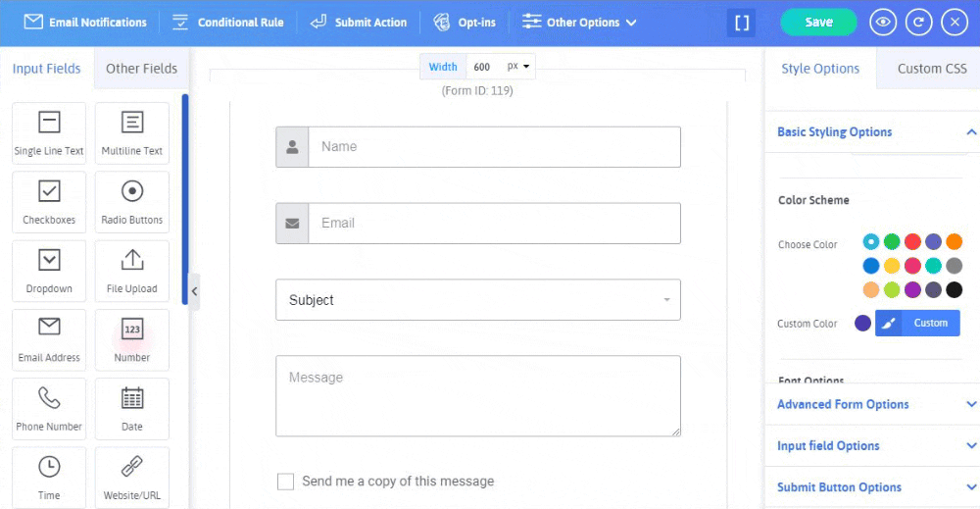Expand Input field Options section
Screen dimensions: 980x509
tap(872, 446)
